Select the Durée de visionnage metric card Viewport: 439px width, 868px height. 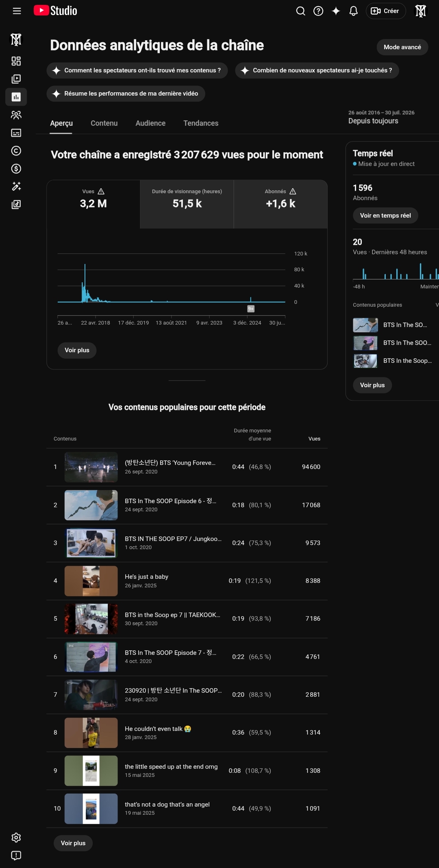pyautogui.click(x=187, y=204)
